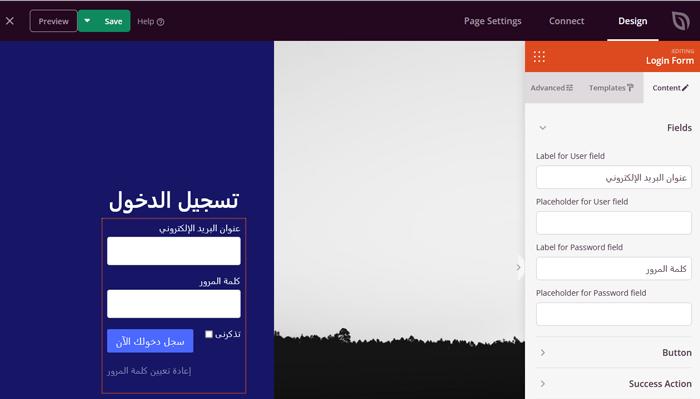Click the Advanced sliders icon
This screenshot has width=700, height=399.
[x=570, y=88]
